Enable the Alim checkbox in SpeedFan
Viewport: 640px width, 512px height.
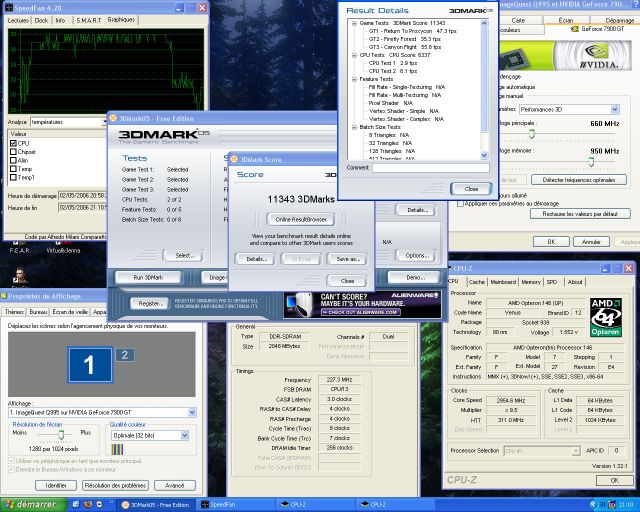pos(13,160)
